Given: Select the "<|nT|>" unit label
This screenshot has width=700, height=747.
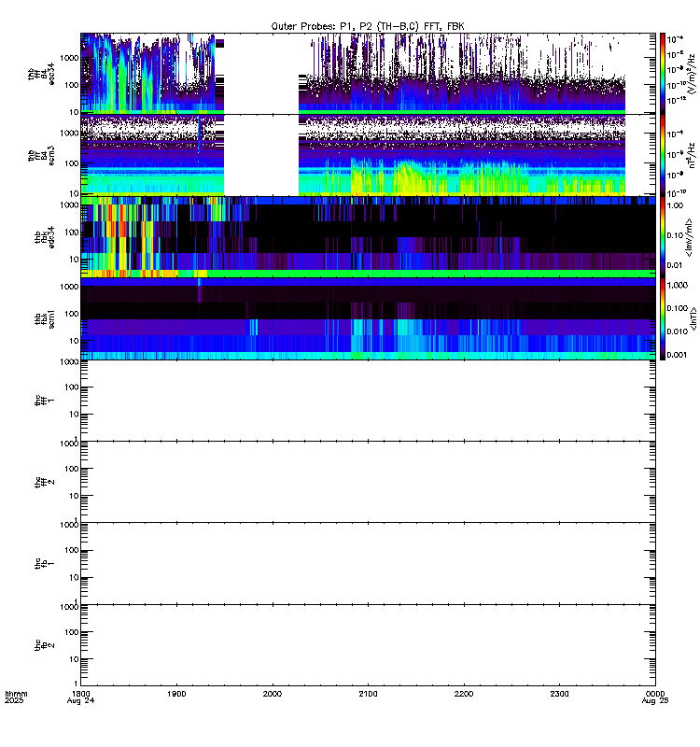Looking at the screenshot, I should point(693,318).
